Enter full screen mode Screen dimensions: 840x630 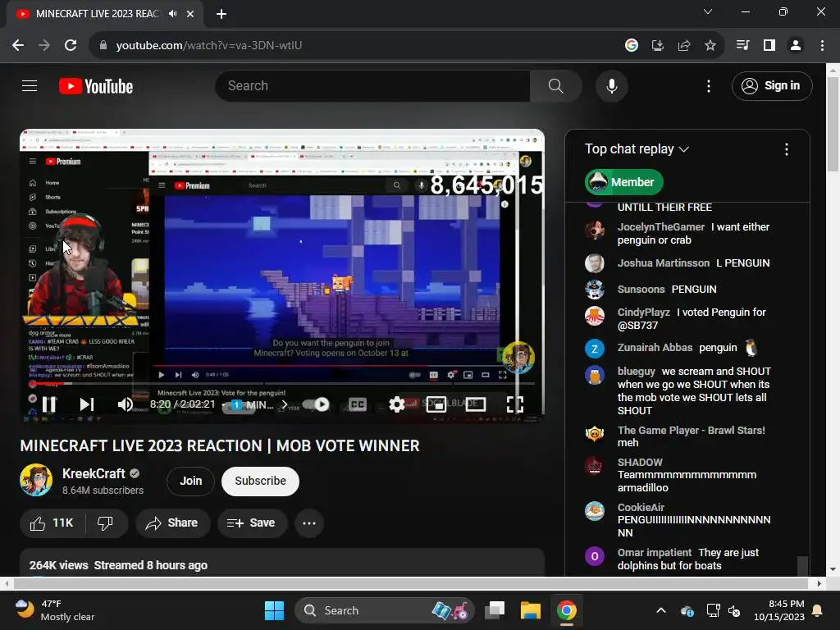pyautogui.click(x=515, y=404)
